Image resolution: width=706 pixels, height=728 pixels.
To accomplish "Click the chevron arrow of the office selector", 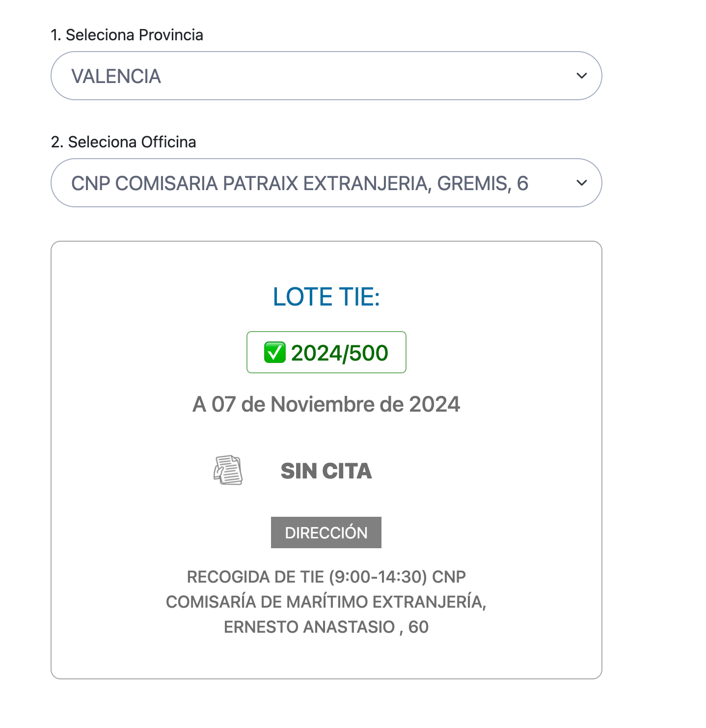I will 582,183.
